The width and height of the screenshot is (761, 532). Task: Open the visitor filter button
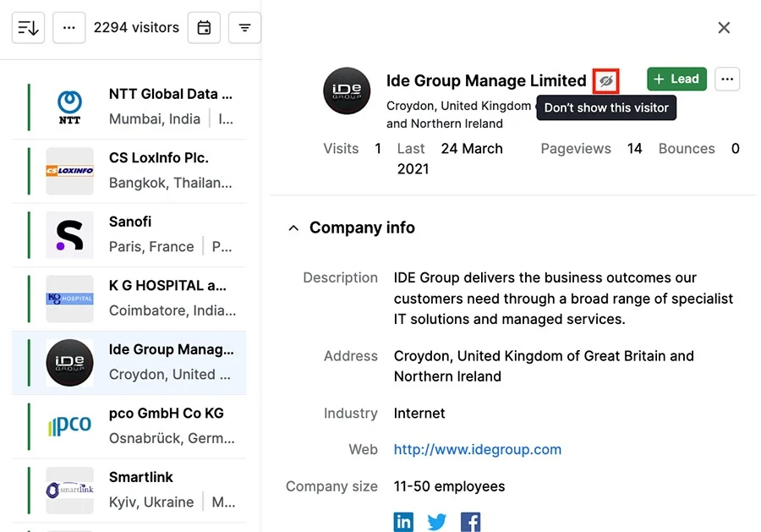pyautogui.click(x=244, y=28)
